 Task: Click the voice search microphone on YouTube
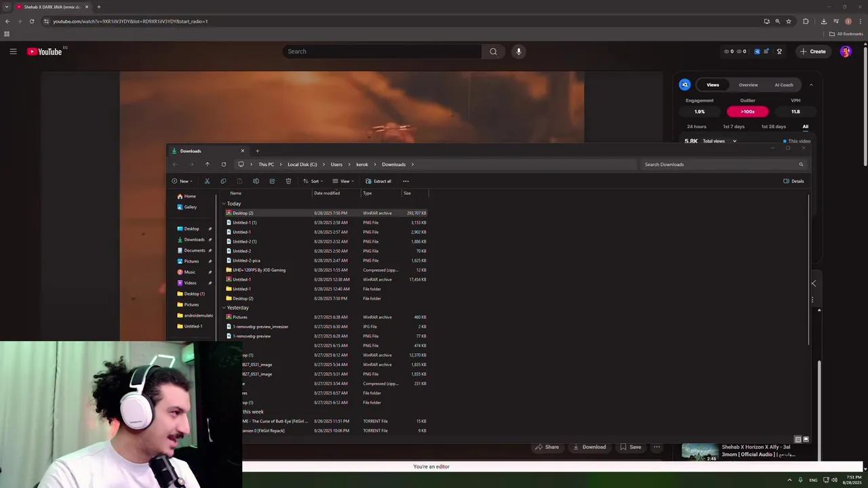tap(519, 52)
